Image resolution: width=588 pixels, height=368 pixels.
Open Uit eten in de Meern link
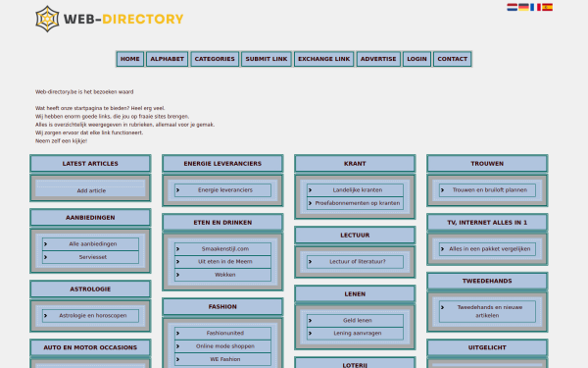click(225, 262)
